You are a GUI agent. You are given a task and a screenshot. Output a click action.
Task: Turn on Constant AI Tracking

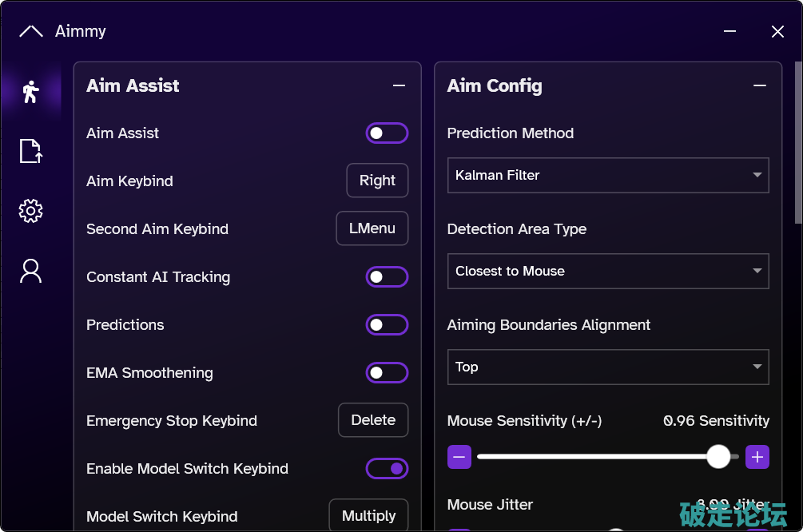click(x=387, y=277)
